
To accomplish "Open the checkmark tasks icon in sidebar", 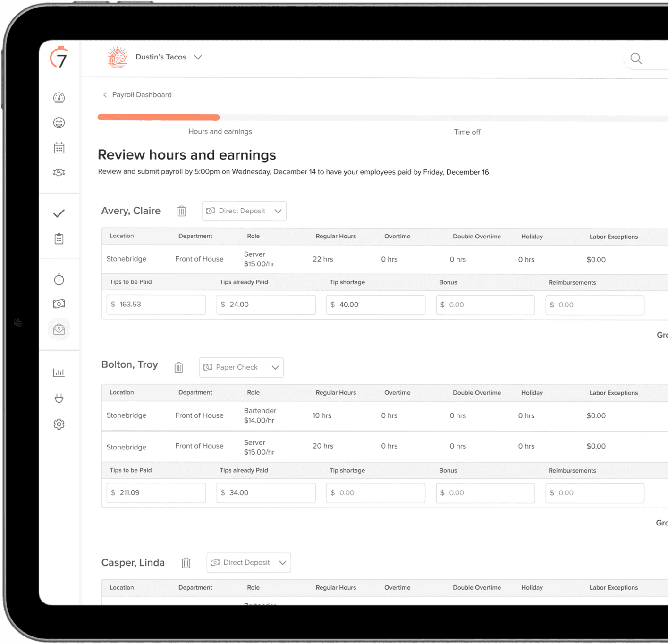I will pyautogui.click(x=59, y=213).
